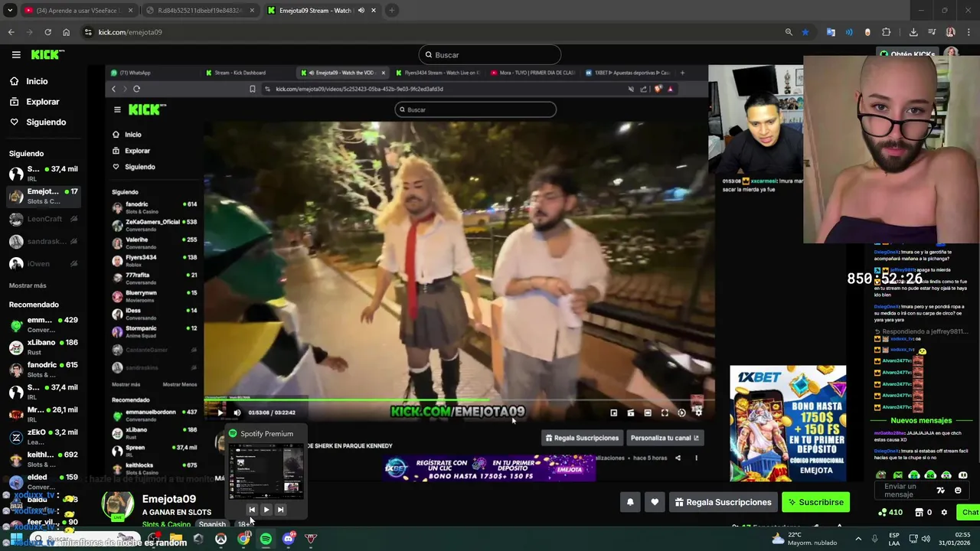Select iOwen in following list
The width and height of the screenshot is (980, 551).
(x=44, y=264)
